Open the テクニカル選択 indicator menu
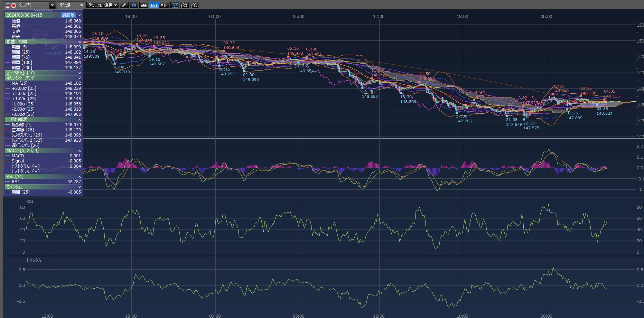This screenshot has width=644, height=318. [x=102, y=5]
